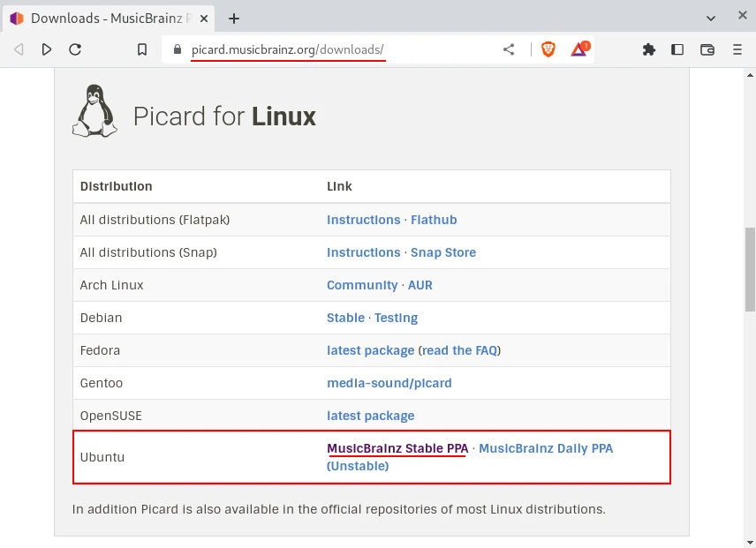756x548 pixels.
Task: Open a new tab with plus button
Action: coord(234,18)
